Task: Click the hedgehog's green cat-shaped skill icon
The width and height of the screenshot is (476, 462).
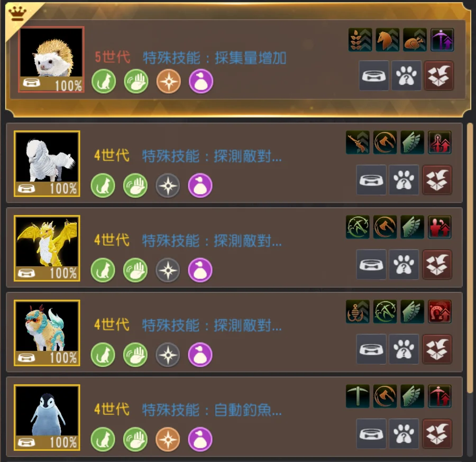Action: pos(104,81)
